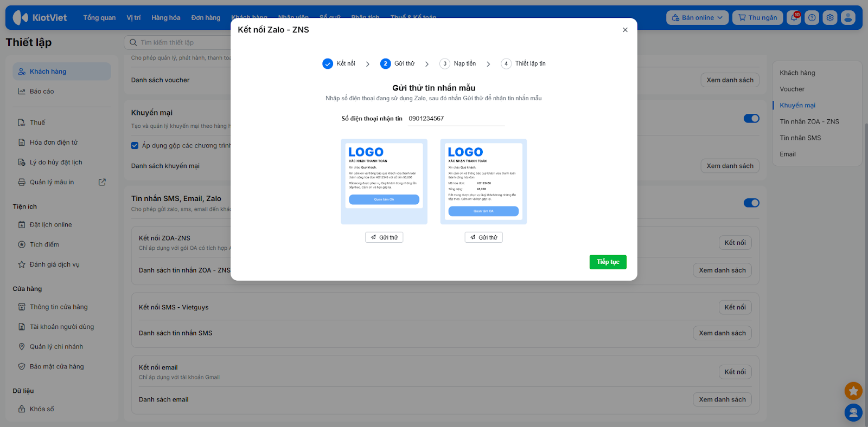The width and height of the screenshot is (868, 427).
Task: Click the Thông tin cửa hàng store icon
Action: pos(22,307)
